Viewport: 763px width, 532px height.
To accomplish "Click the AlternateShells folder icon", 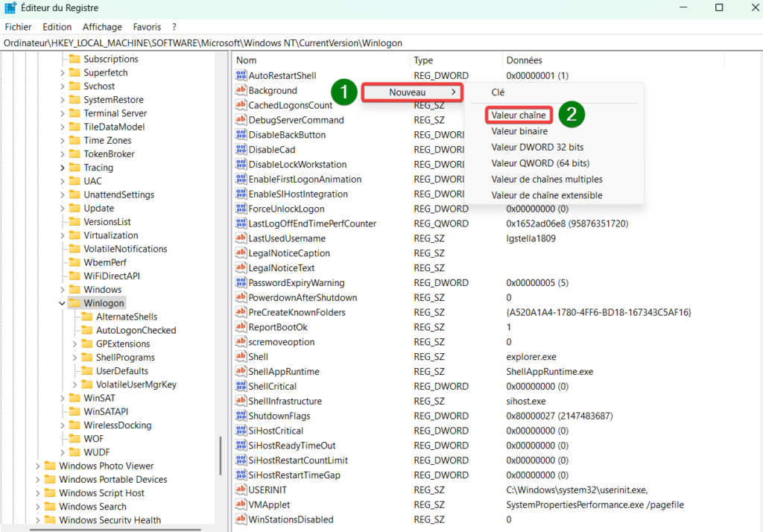I will coord(87,317).
